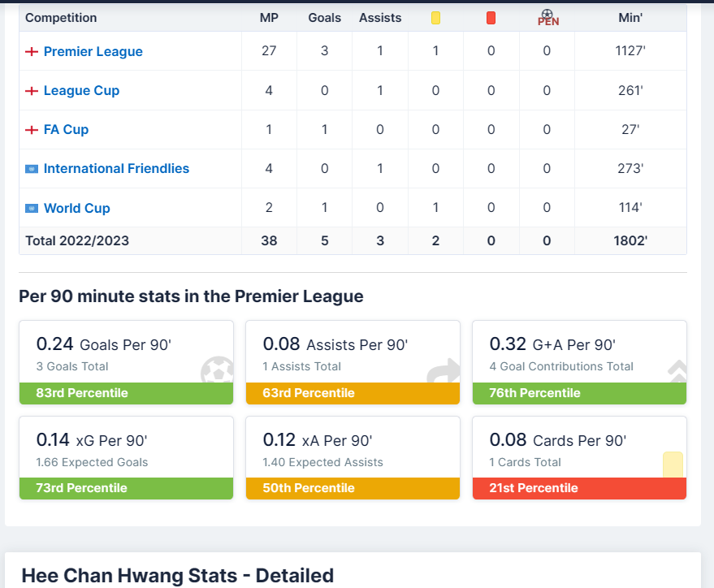
Task: Click the flag icon beside World Cup
Action: click(32, 209)
